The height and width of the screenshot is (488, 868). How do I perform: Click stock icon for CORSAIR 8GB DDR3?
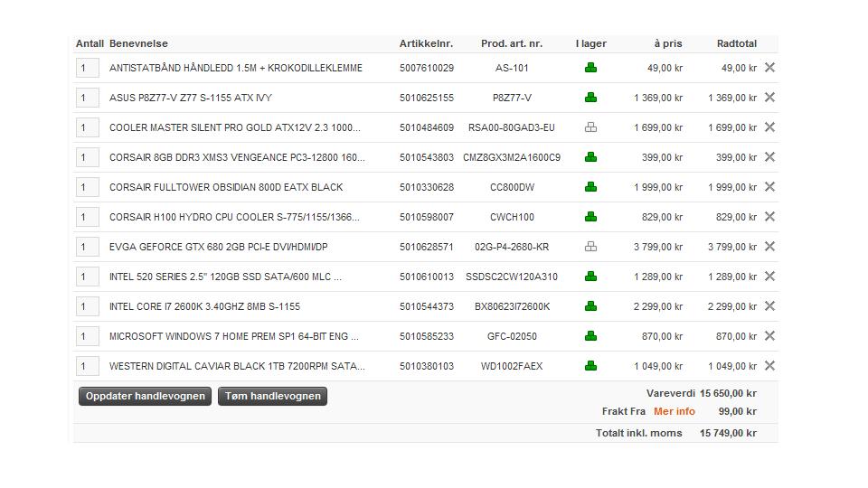[590, 157]
